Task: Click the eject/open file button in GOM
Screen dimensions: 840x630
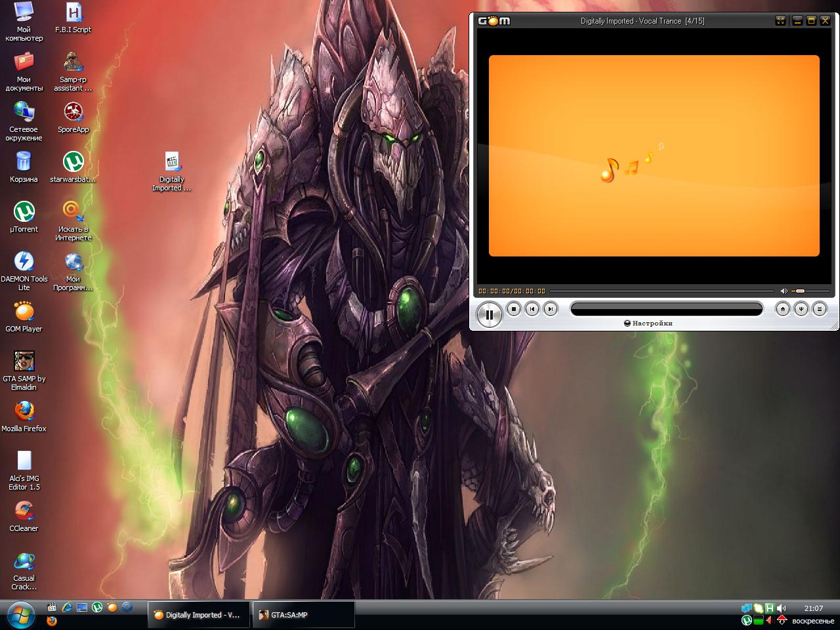Action: 782,308
